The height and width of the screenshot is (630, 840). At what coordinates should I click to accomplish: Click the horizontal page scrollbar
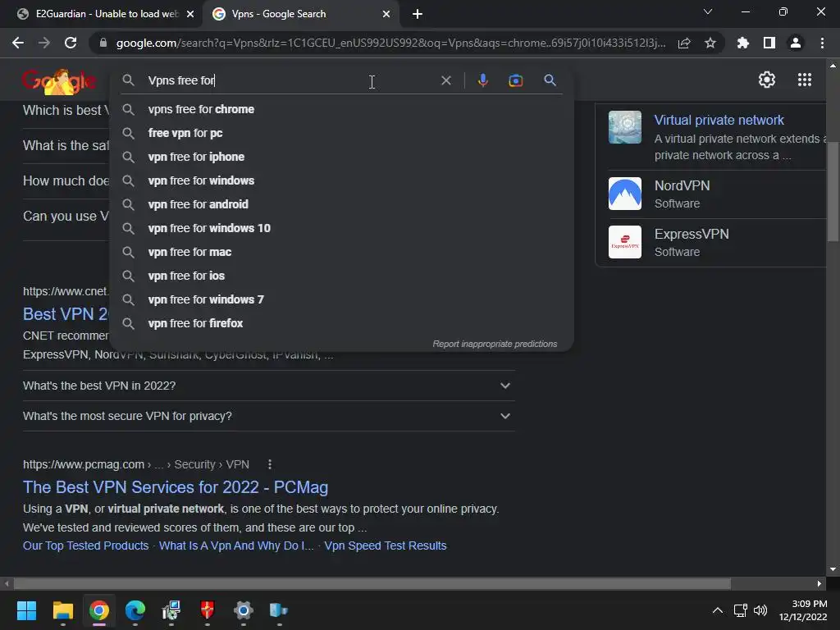pos(372,583)
